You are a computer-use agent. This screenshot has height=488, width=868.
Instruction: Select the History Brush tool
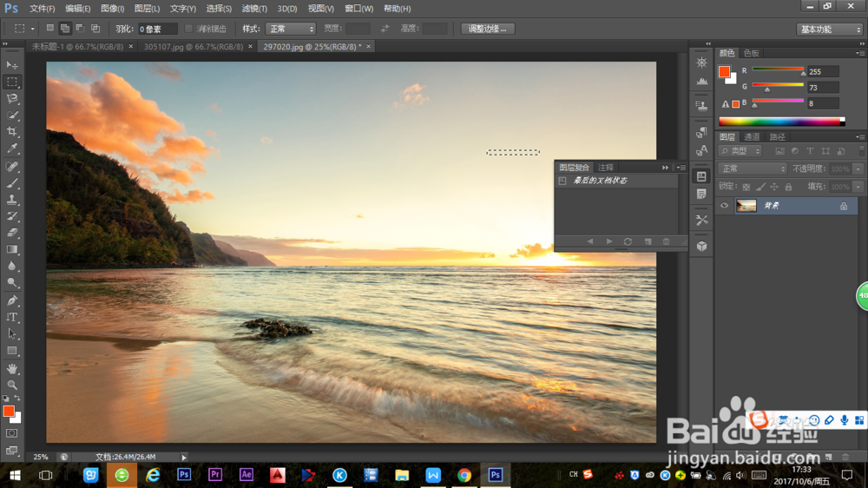[11, 216]
